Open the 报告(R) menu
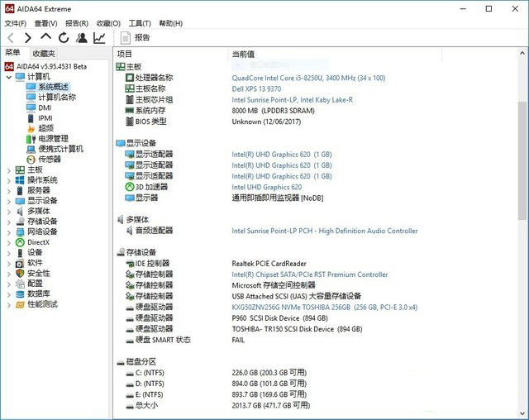The height and width of the screenshot is (420, 529). (77, 23)
